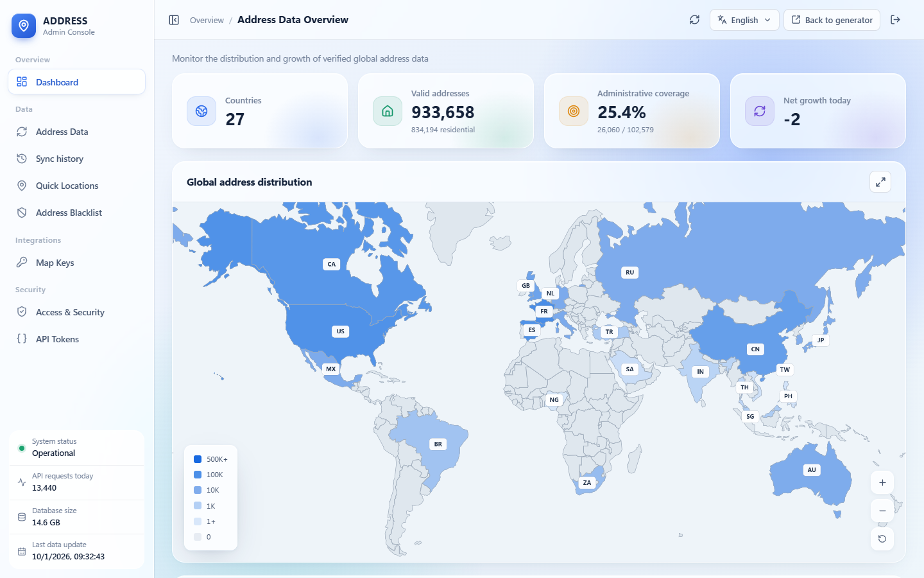Click the Administrative coverage target icon
Screen dimensions: 924x578
click(574, 111)
